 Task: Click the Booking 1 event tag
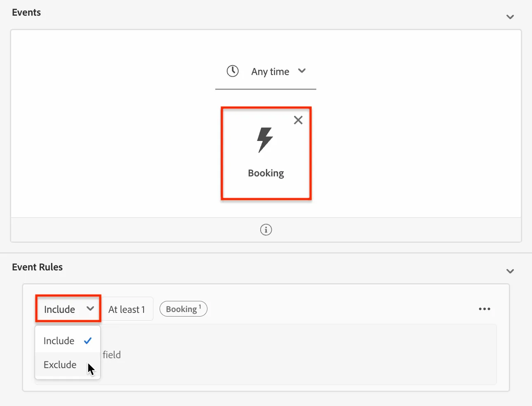coord(184,309)
